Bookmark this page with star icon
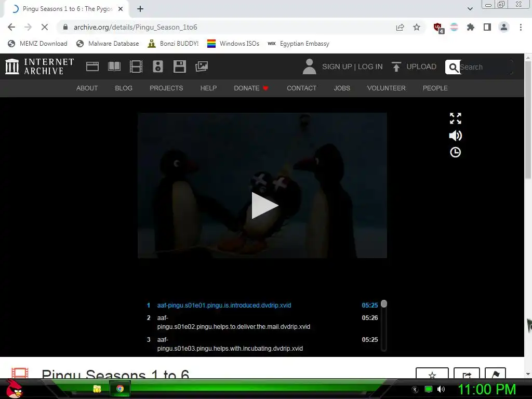 (x=417, y=27)
